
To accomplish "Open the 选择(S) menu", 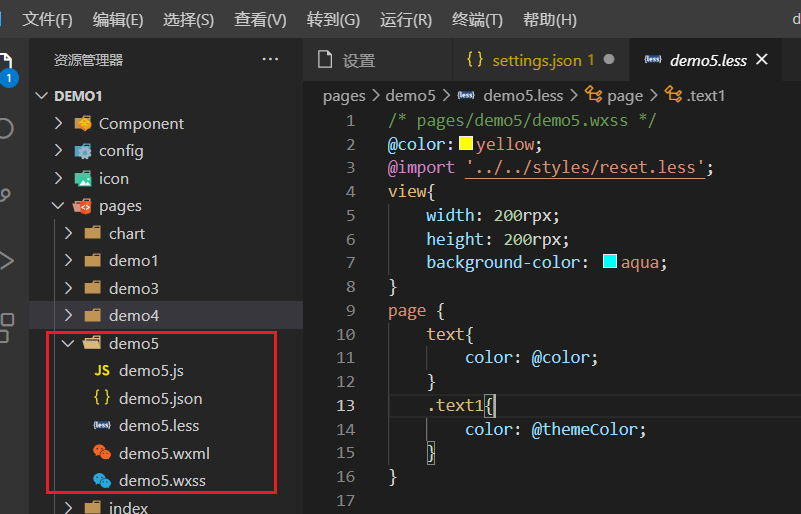I will pyautogui.click(x=188, y=19).
